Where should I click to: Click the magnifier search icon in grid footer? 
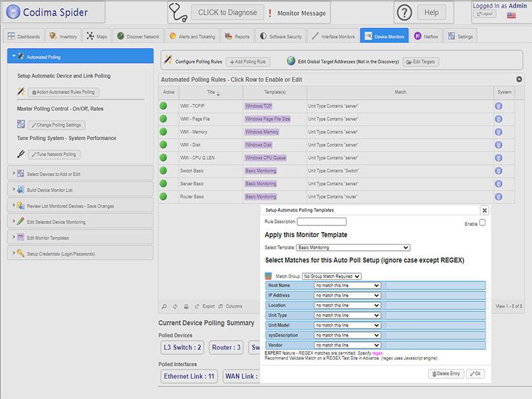pos(164,306)
